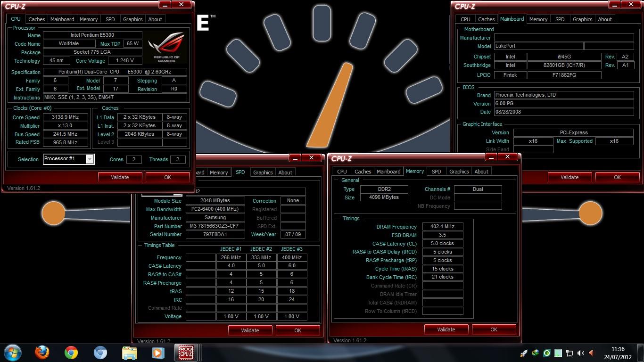Click OK in the SPD window

[297, 330]
